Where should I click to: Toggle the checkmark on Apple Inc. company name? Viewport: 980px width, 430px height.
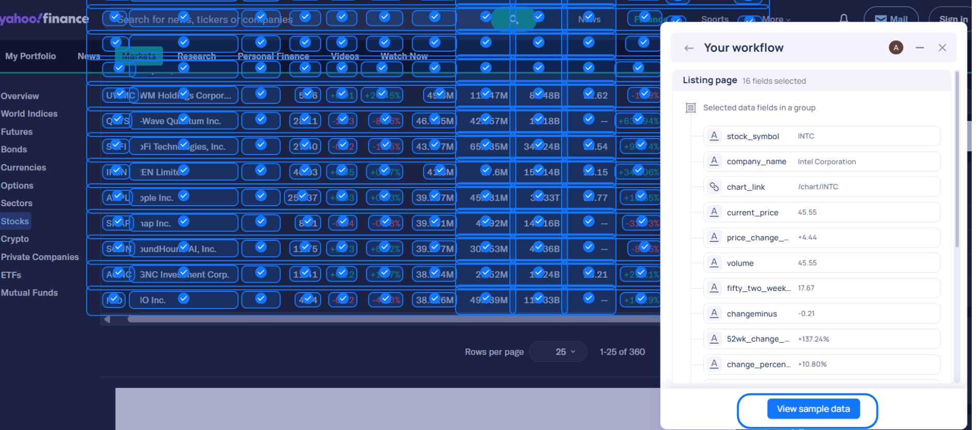click(x=184, y=196)
